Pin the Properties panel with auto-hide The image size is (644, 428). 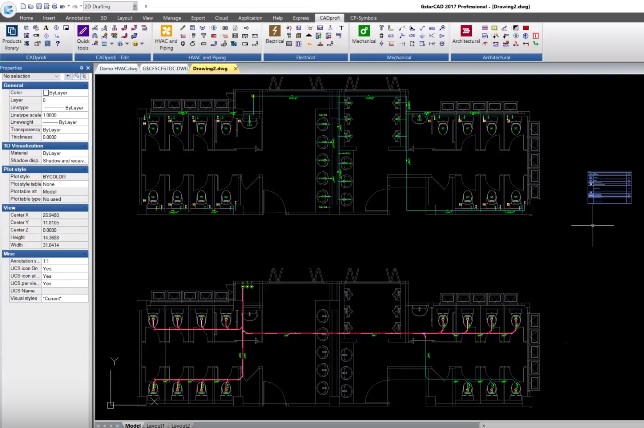tap(81, 68)
